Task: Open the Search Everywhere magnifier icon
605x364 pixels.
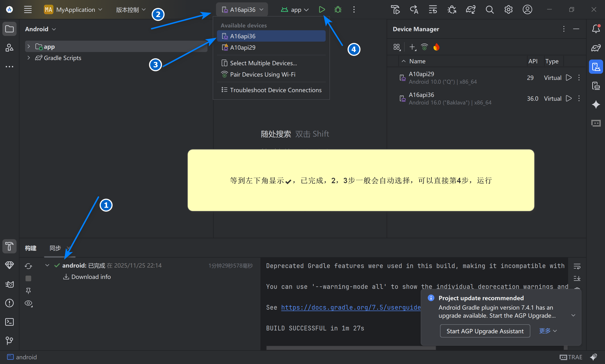Action: (x=489, y=9)
